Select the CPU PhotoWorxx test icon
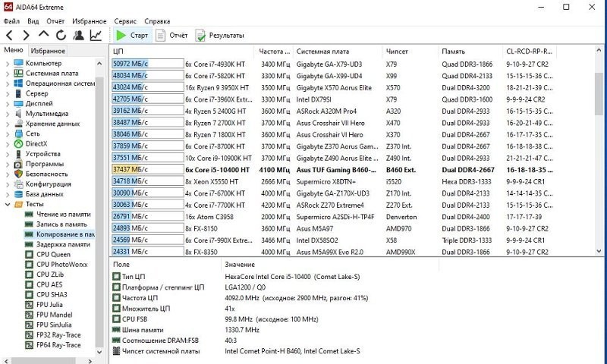Image resolution: width=607 pixels, height=364 pixels. point(29,264)
